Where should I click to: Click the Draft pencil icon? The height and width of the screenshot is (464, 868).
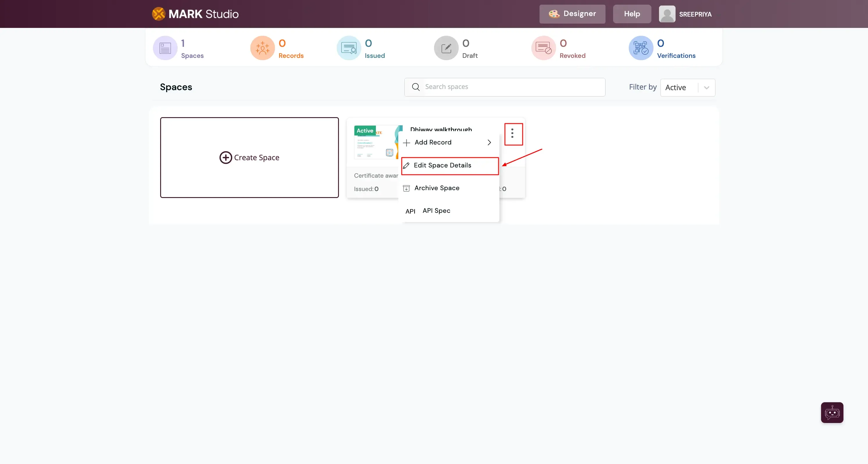click(446, 48)
